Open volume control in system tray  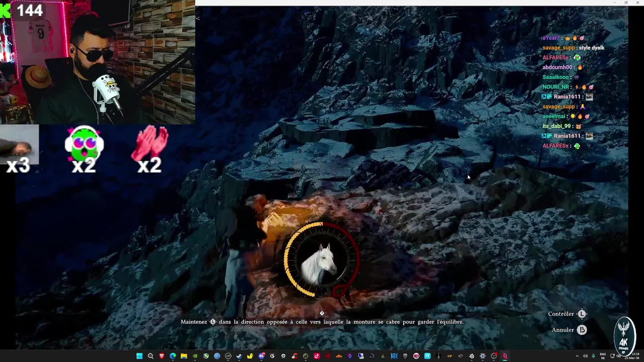[585, 356]
